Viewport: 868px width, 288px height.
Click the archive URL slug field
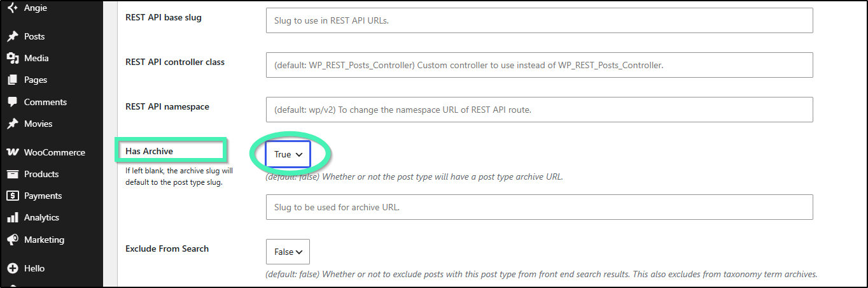539,207
